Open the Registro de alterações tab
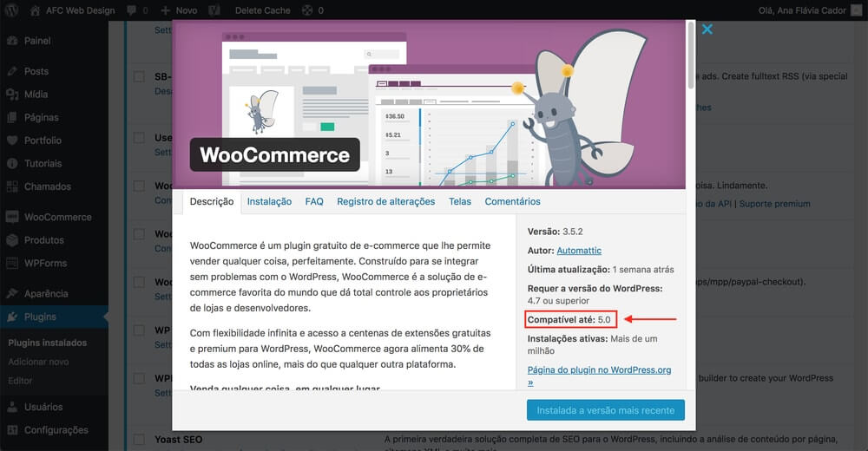Viewport: 868px width, 451px height. 386,202
